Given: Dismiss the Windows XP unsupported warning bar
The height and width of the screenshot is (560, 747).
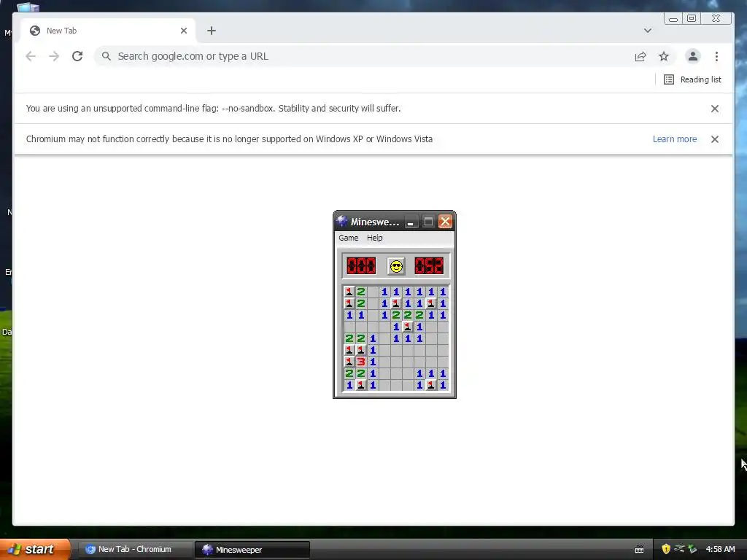Looking at the screenshot, I should tap(715, 139).
